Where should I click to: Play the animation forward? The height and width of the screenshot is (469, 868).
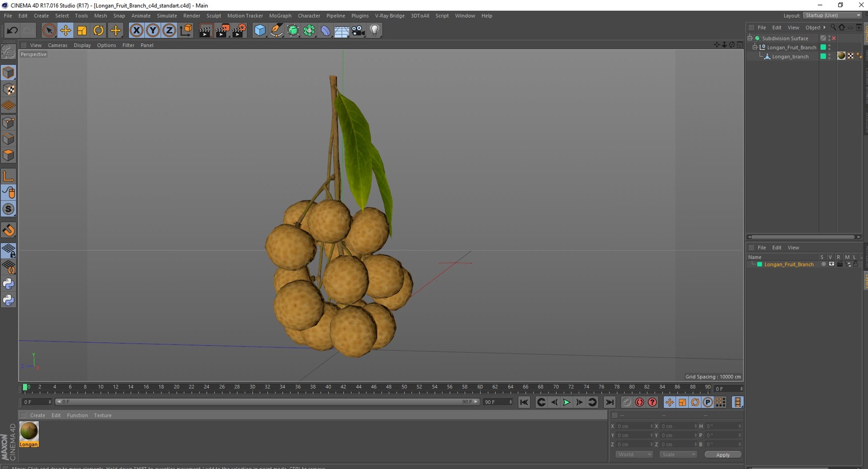[566, 402]
